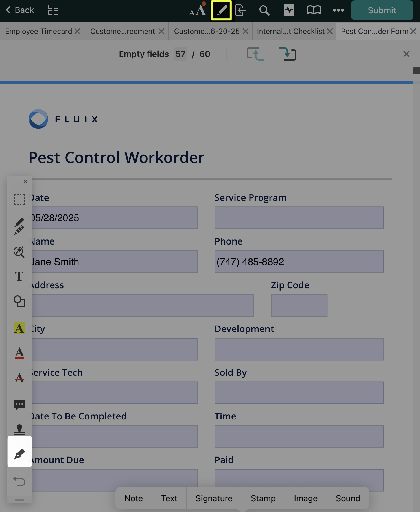Switch to the Internal Checklist tab
The image size is (420, 512).
pyautogui.click(x=291, y=31)
